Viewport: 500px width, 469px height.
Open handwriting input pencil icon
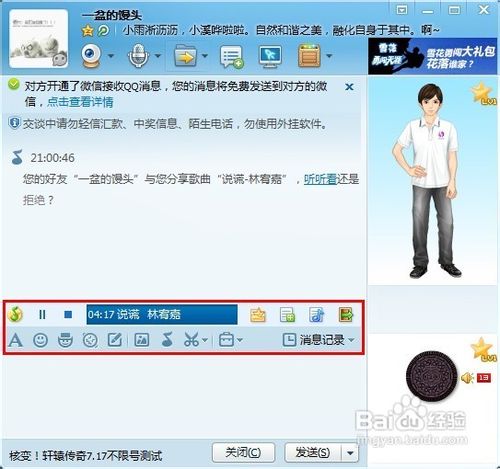115,340
